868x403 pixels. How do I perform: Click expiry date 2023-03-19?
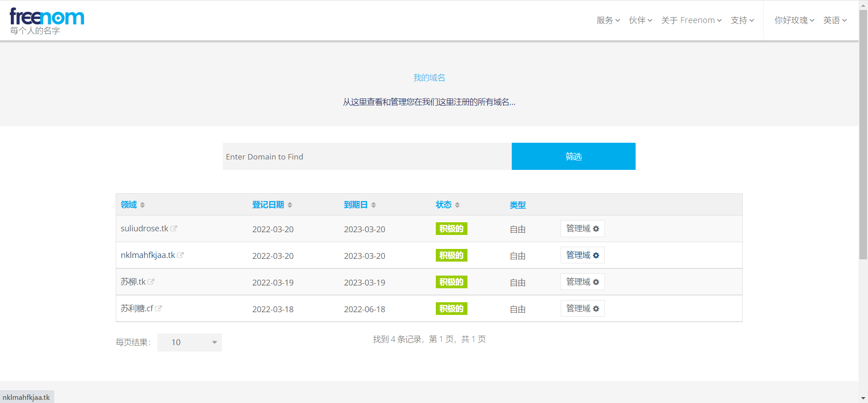(x=364, y=283)
